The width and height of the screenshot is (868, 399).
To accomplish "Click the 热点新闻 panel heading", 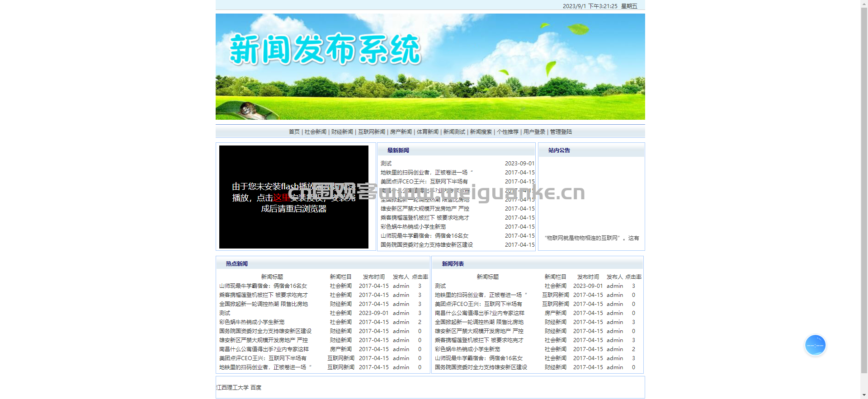I will (x=237, y=264).
